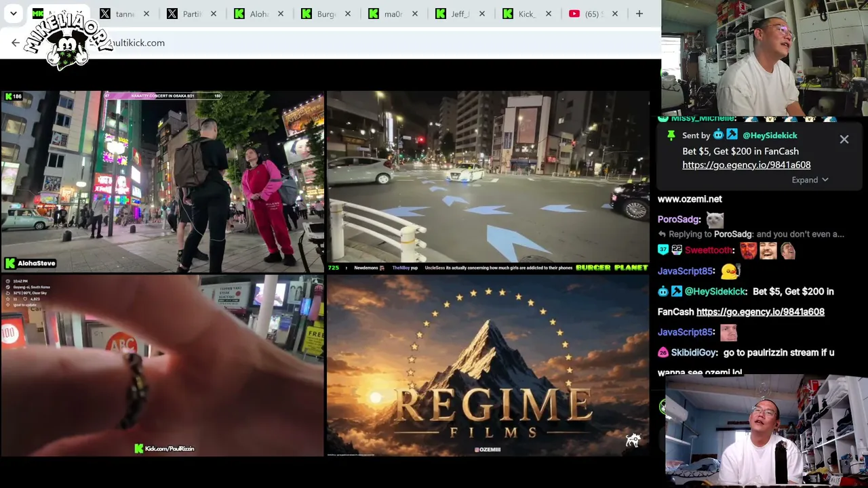Select the Regime Films stream video
This screenshot has height=488, width=868.
coord(488,365)
